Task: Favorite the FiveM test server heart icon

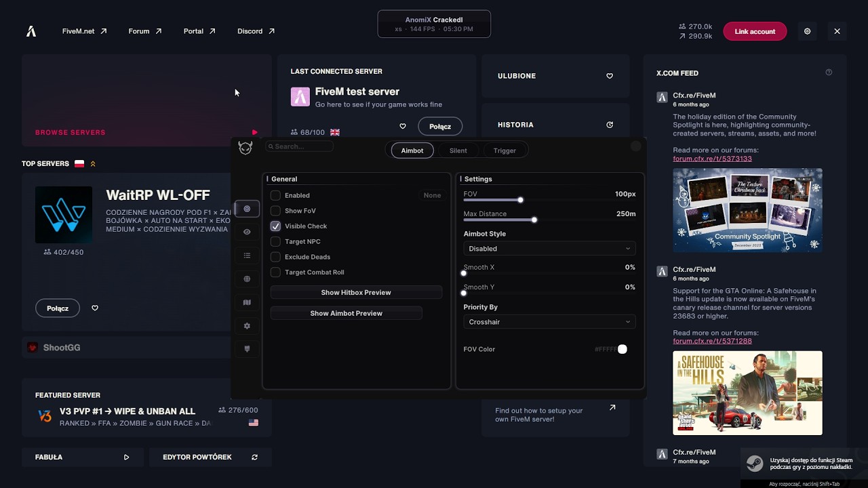Action: tap(402, 126)
